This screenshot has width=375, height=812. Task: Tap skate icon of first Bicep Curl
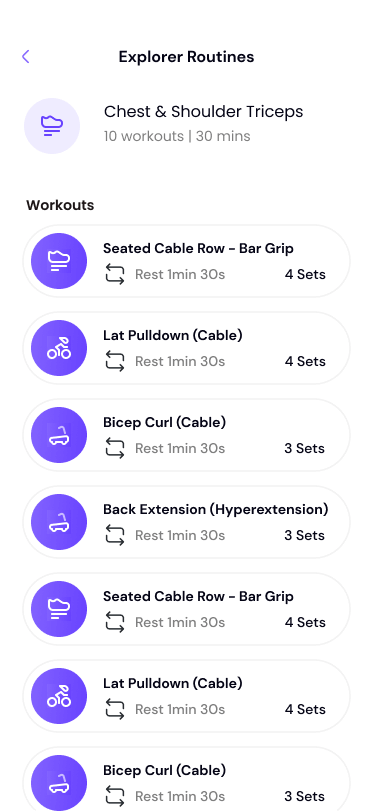coord(59,435)
